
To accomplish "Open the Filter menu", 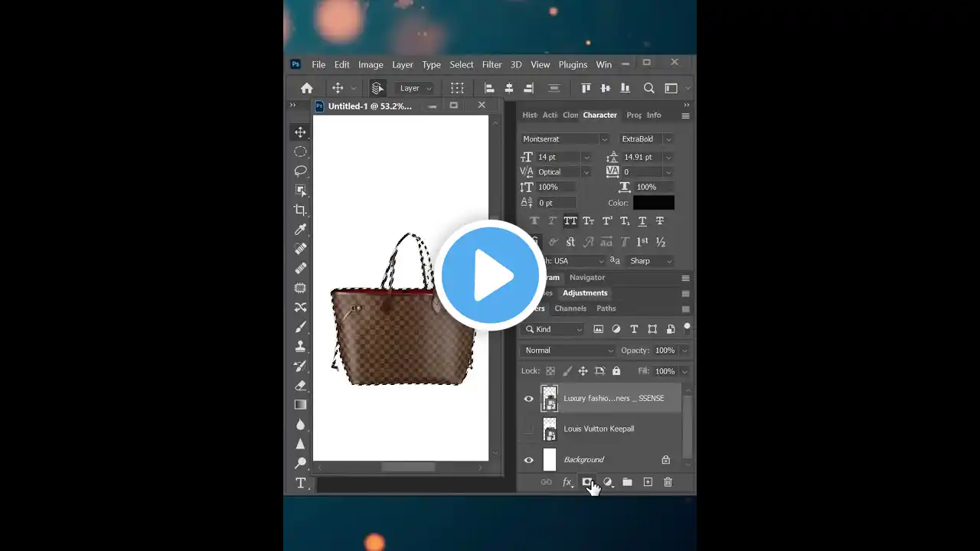I will 492,64.
